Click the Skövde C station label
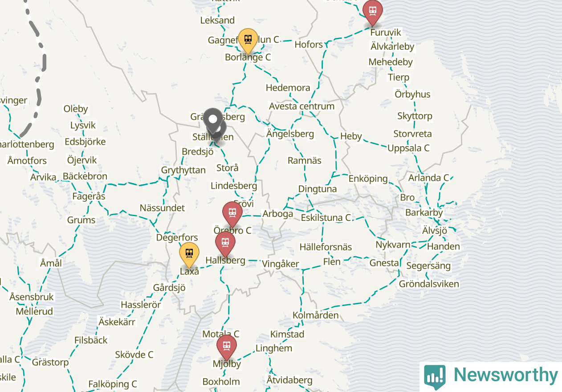 [134, 355]
